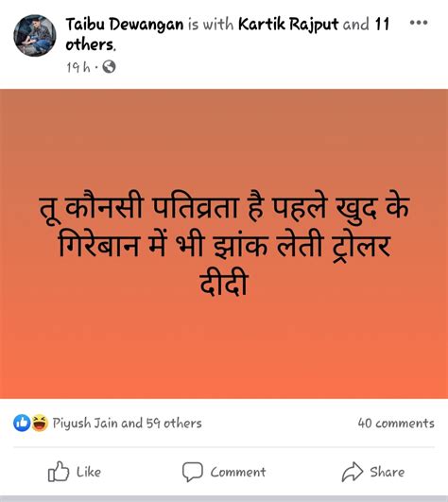Click the arrow Share icon
This screenshot has height=502, width=448.
pos(353,472)
